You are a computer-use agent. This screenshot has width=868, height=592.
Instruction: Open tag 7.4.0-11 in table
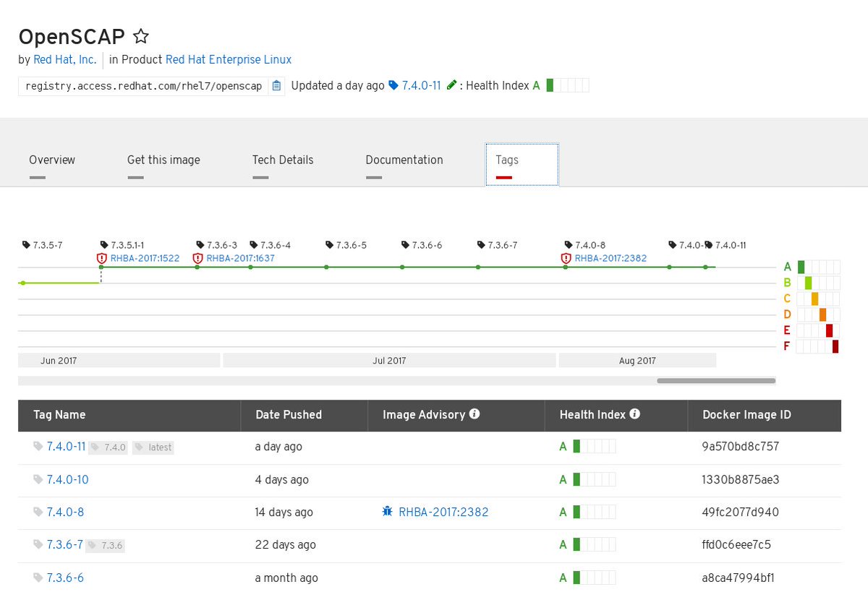pos(67,447)
